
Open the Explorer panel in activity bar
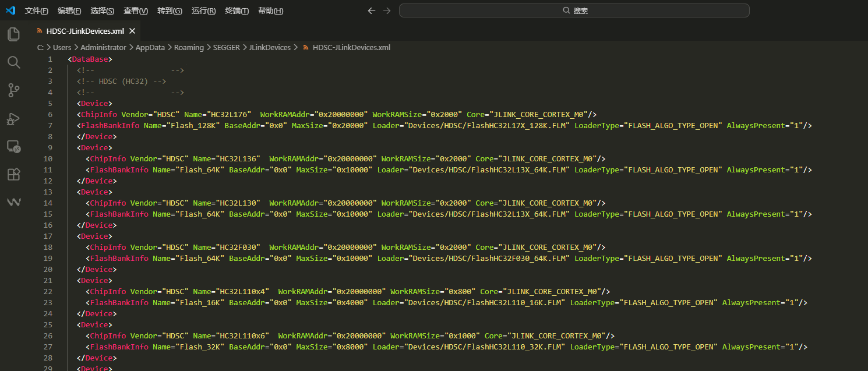13,34
